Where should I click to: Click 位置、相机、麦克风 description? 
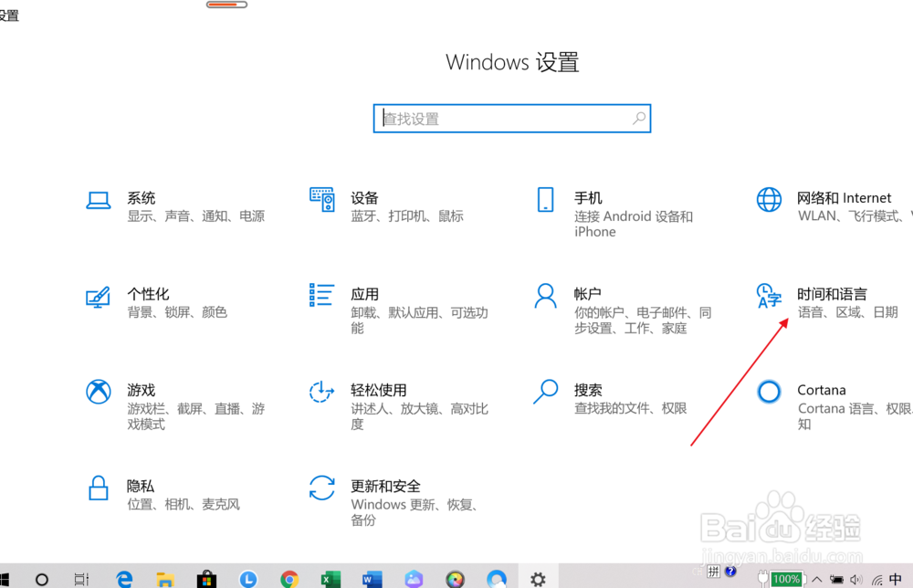pyautogui.click(x=184, y=504)
